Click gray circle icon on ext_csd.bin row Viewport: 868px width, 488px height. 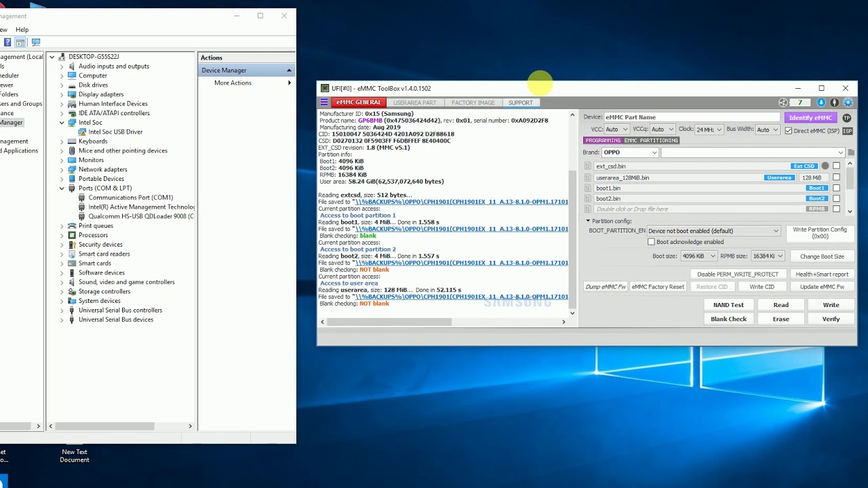point(825,166)
